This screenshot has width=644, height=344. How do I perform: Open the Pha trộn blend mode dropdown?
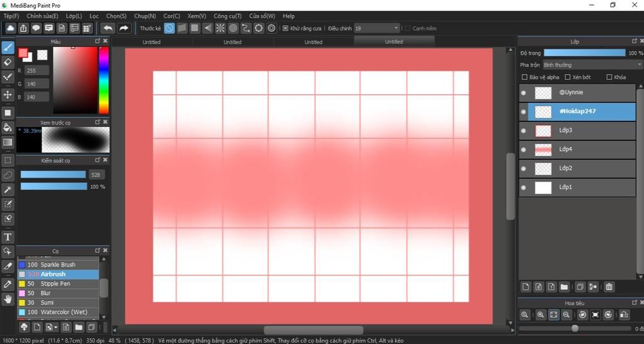[x=592, y=65]
